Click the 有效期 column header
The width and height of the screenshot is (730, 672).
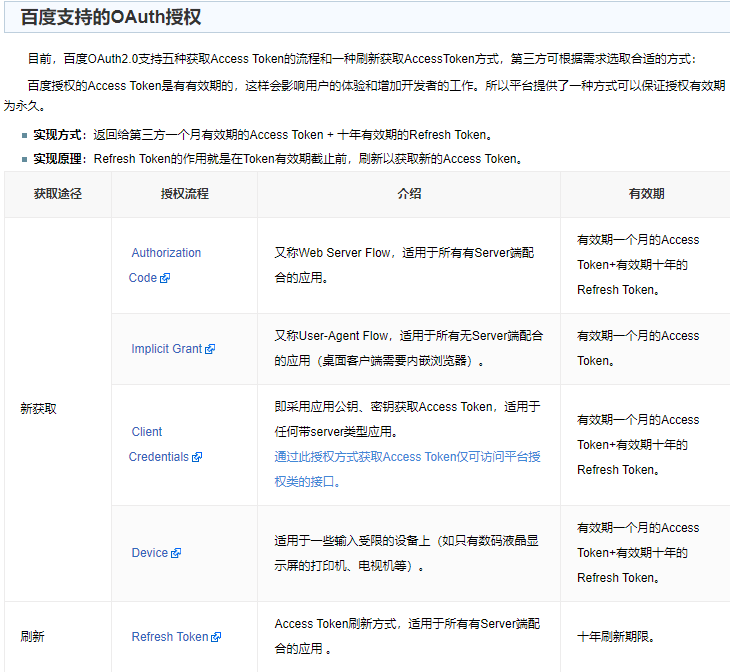click(x=646, y=194)
